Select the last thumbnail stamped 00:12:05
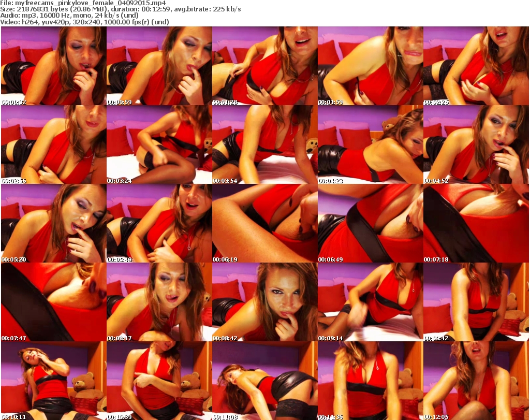Screen dimensions: 530x420 click(x=476, y=381)
